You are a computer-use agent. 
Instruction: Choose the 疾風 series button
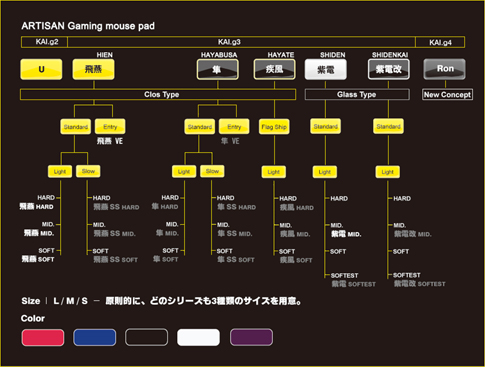(274, 69)
